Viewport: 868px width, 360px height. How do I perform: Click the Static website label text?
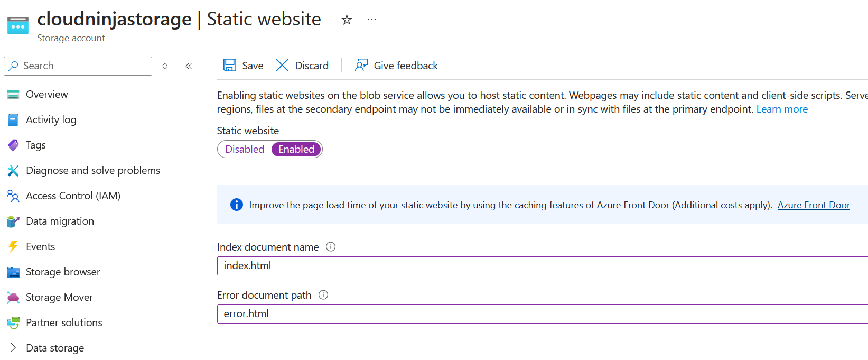pyautogui.click(x=248, y=131)
